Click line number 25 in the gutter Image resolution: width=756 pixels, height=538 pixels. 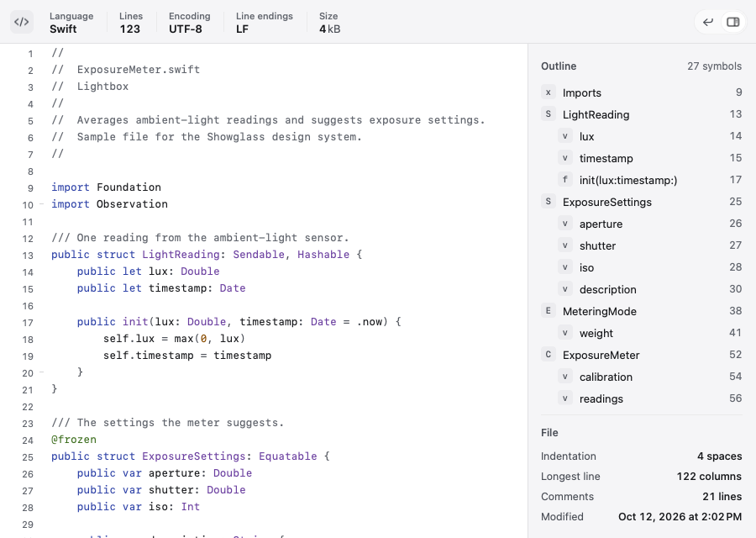[28, 457]
